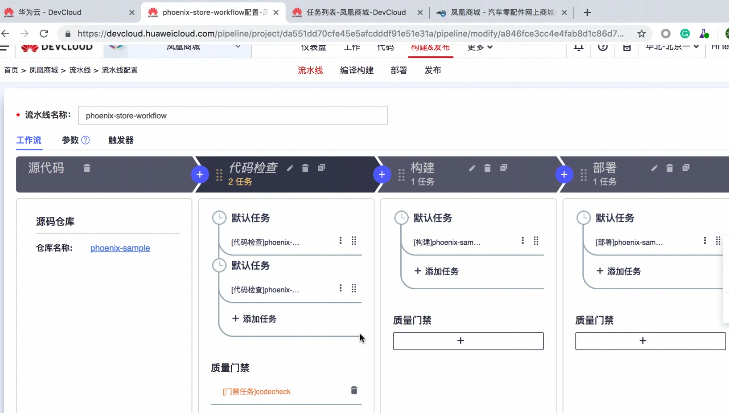Edit the 部署 stage pencil icon

click(x=654, y=168)
